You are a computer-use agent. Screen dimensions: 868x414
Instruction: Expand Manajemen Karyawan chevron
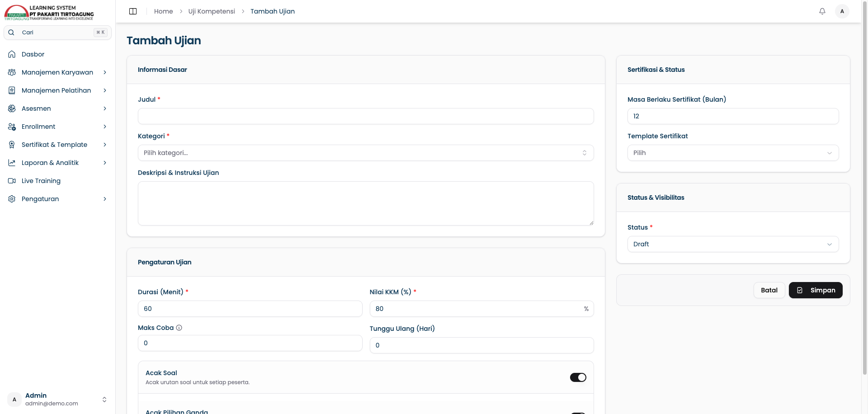105,72
